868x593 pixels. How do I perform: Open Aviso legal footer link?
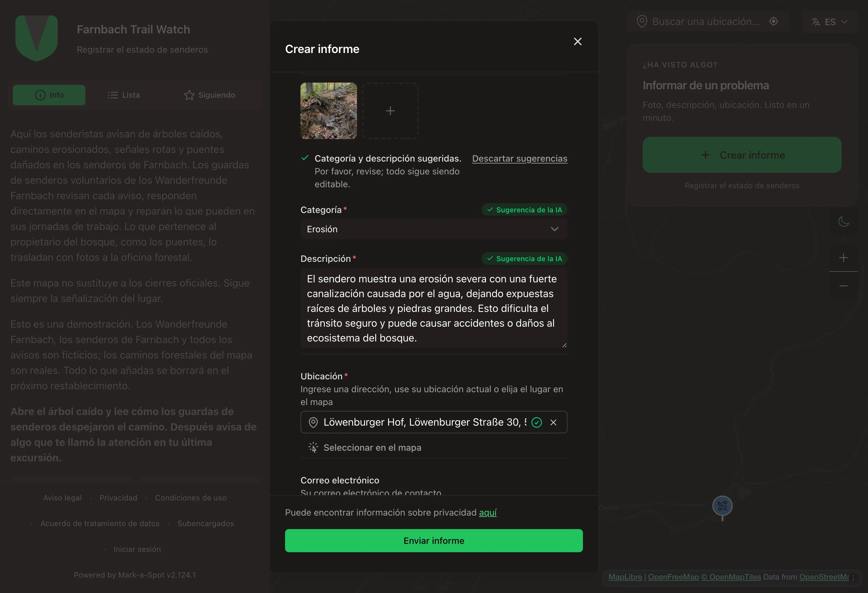62,498
